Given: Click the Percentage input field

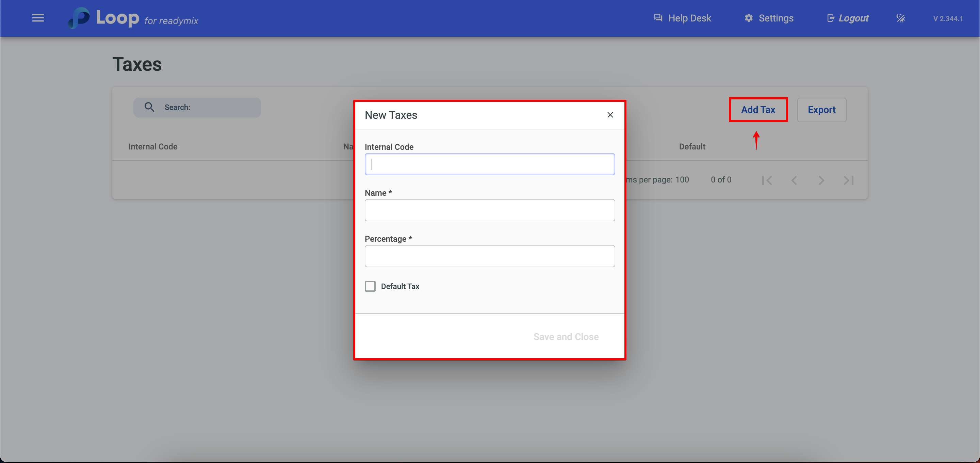Looking at the screenshot, I should click(x=489, y=256).
